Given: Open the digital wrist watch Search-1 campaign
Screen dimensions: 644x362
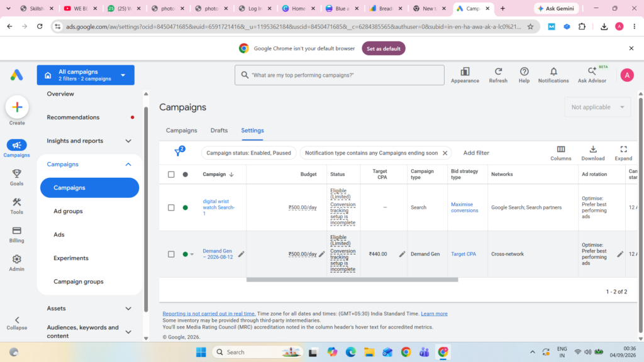Looking at the screenshot, I should 218,207.
